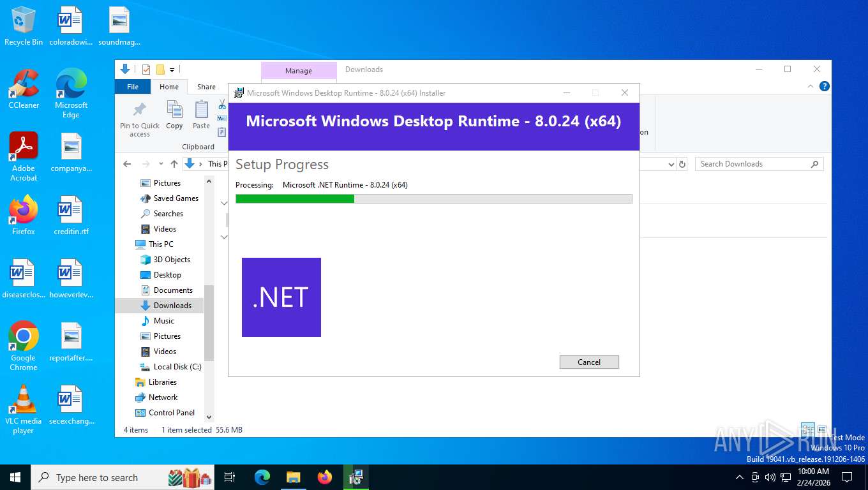Image resolution: width=868 pixels, height=490 pixels.
Task: Select creditin.rtf desktop file
Action: pyautogui.click(x=71, y=215)
